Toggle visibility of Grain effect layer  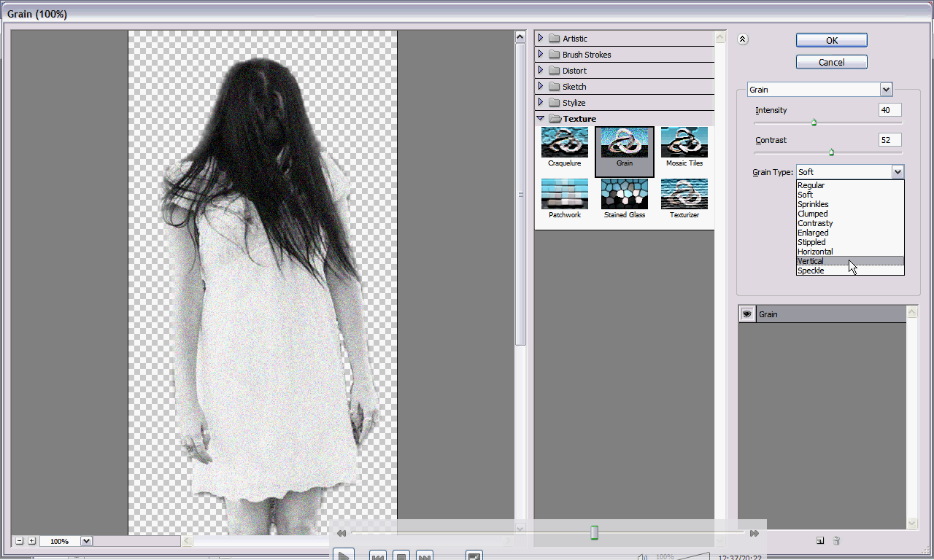point(747,314)
